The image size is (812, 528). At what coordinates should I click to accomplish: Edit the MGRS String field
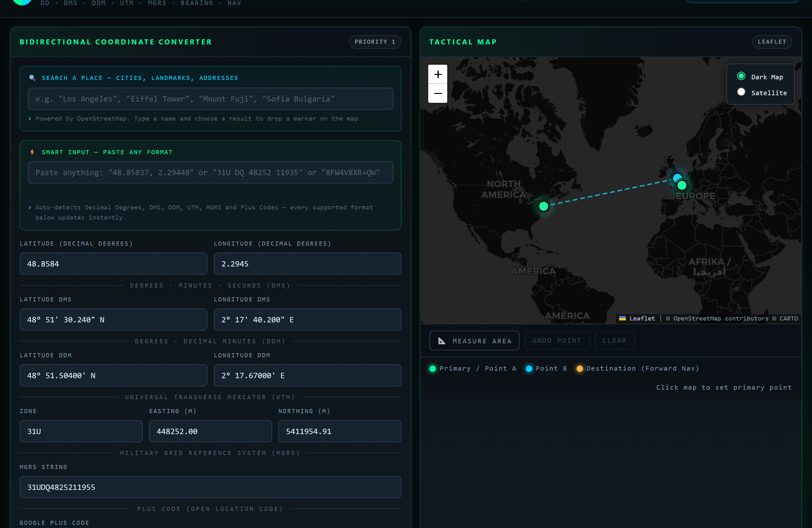(x=211, y=487)
